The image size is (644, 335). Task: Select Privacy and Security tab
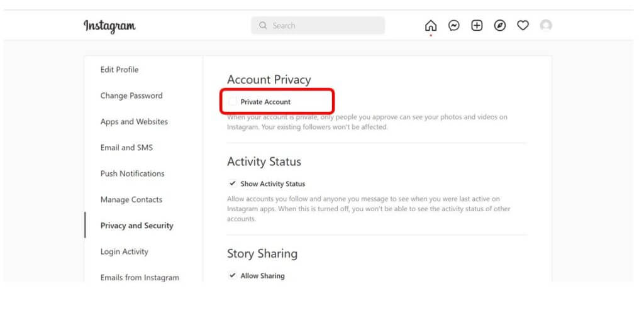click(136, 226)
